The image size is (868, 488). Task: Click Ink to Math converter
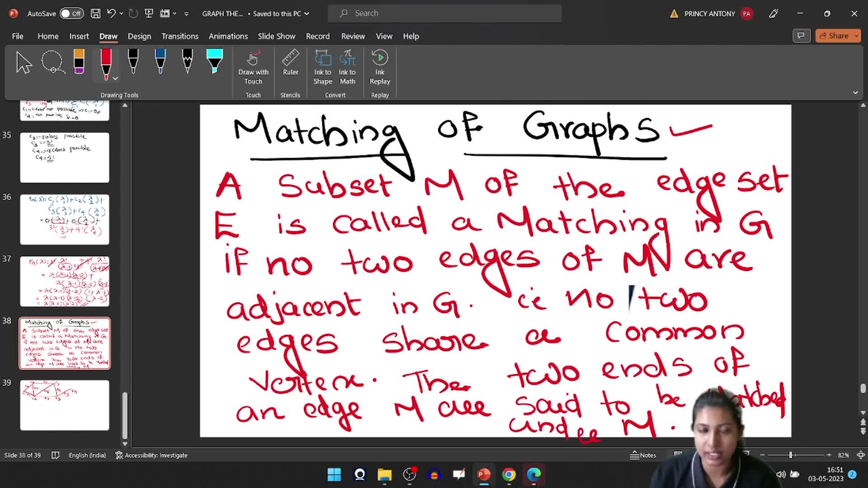coord(347,67)
